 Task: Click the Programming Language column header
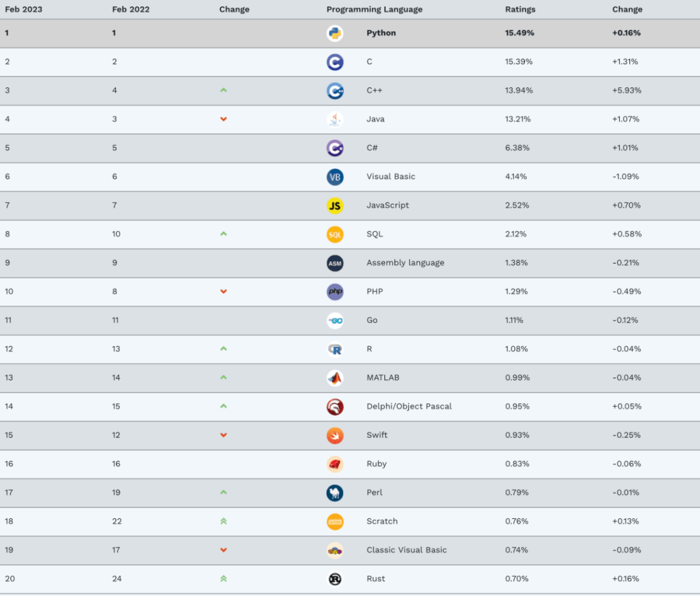(374, 9)
